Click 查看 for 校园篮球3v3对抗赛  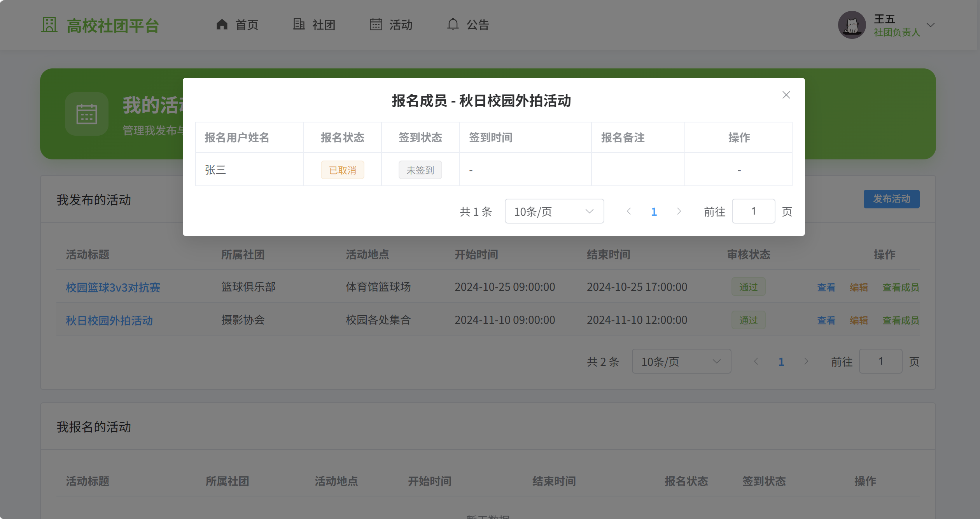click(x=826, y=287)
